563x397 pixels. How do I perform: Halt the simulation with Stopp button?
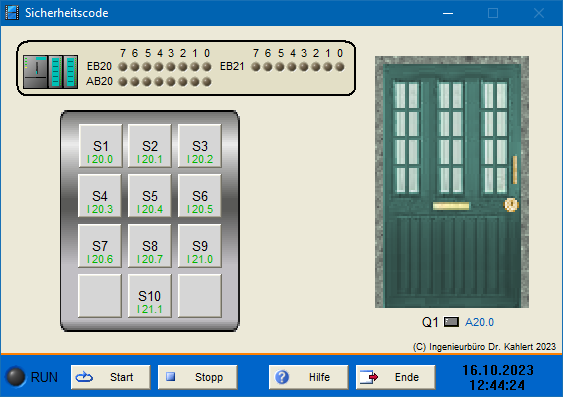(197, 377)
